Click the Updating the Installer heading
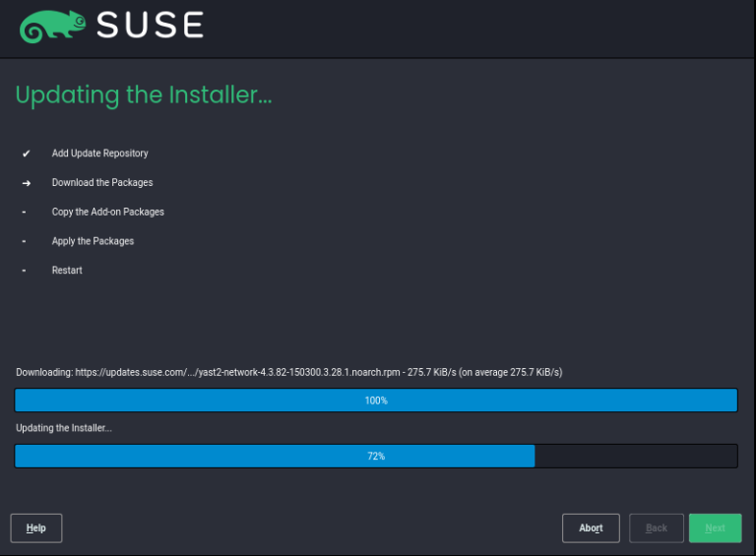Image resolution: width=756 pixels, height=556 pixels. click(x=144, y=95)
